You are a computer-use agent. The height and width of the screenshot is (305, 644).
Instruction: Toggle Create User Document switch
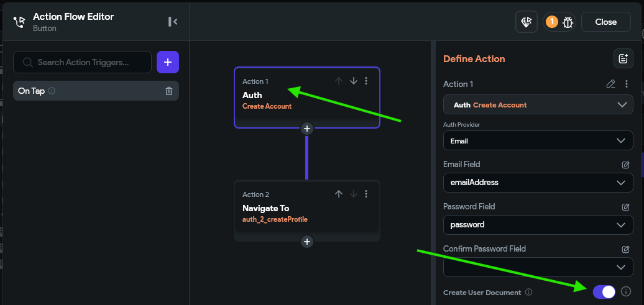(604, 292)
